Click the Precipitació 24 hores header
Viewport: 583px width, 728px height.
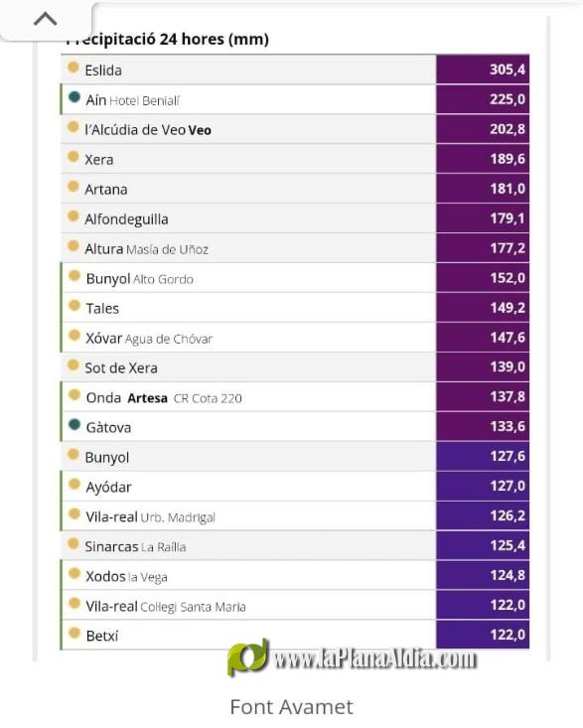coord(167,39)
